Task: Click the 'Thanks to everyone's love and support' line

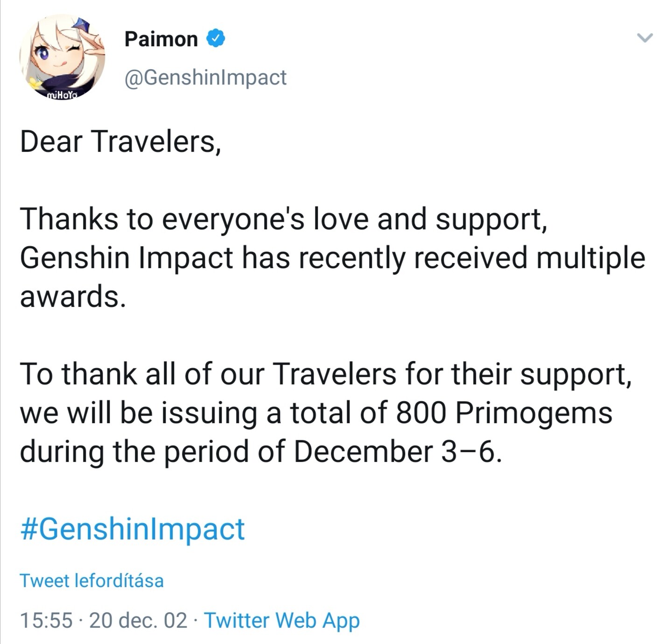Action: (x=283, y=219)
